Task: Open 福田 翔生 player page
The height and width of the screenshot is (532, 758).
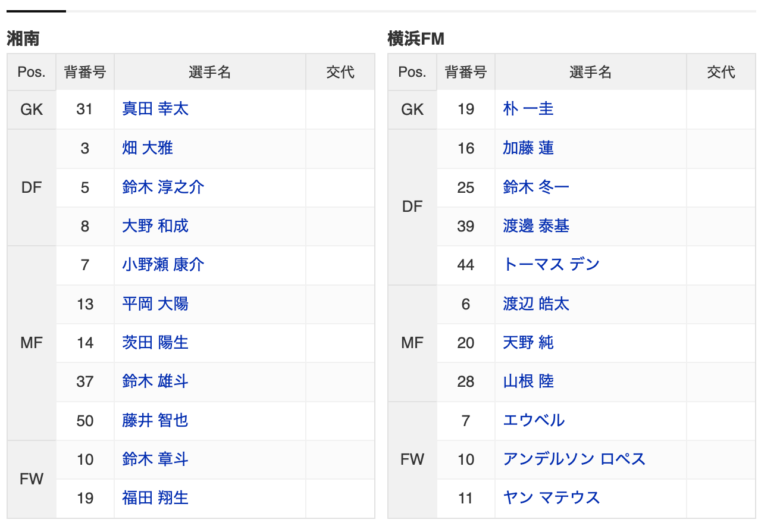Action: pos(155,497)
